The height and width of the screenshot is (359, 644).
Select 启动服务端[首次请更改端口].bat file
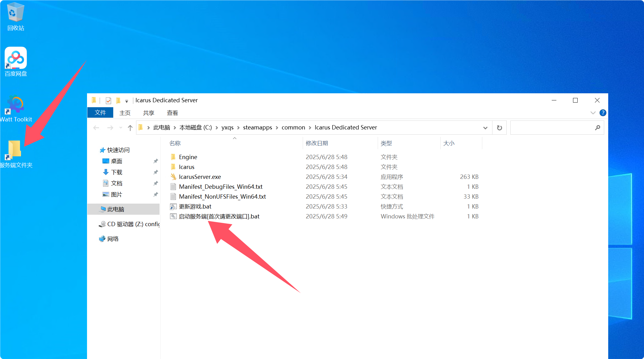[219, 216]
